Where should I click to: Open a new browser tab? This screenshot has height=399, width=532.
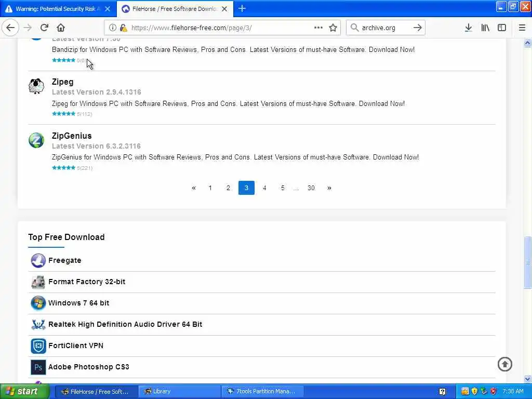[x=242, y=8]
